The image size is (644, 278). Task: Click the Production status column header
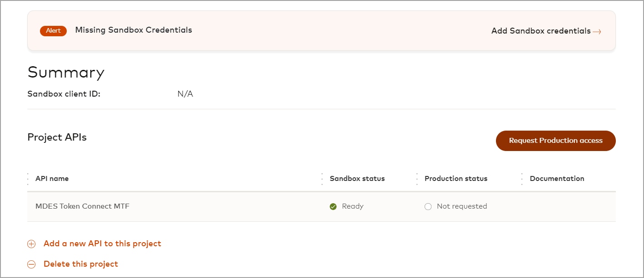click(456, 179)
